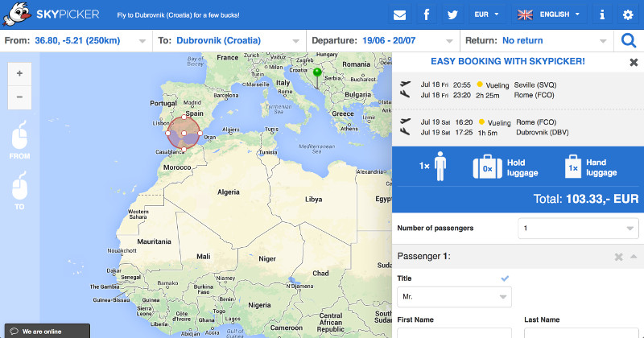The height and width of the screenshot is (338, 644).
Task: Click the Hold luggage suitcase icon
Action: pyautogui.click(x=488, y=167)
